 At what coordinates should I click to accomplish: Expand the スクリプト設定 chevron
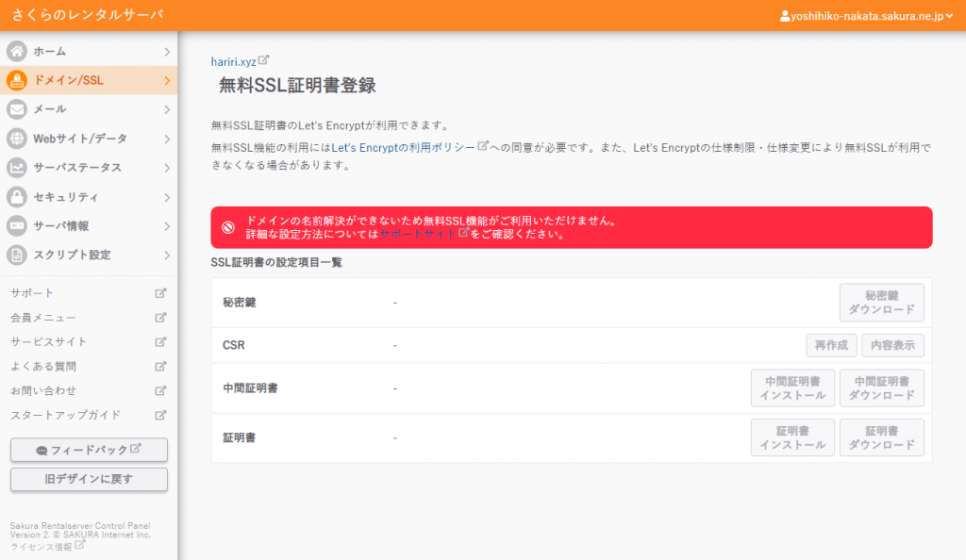(167, 255)
